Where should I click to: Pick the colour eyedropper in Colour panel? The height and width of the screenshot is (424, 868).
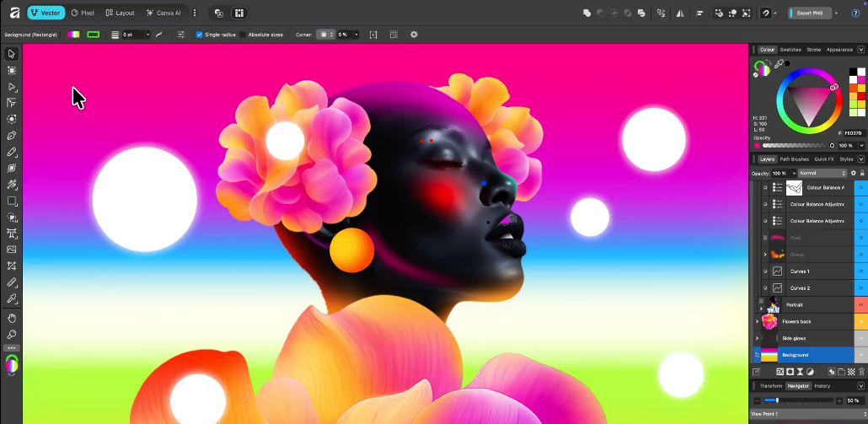[779, 64]
